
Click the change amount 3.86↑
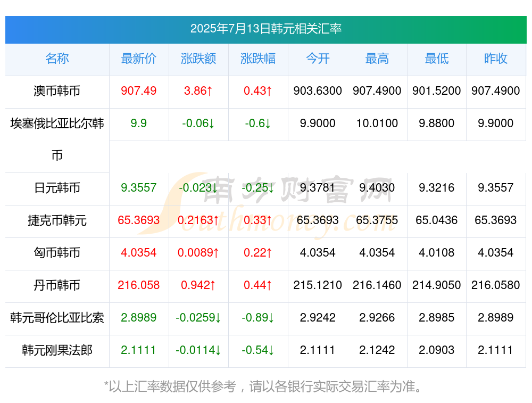198,91
